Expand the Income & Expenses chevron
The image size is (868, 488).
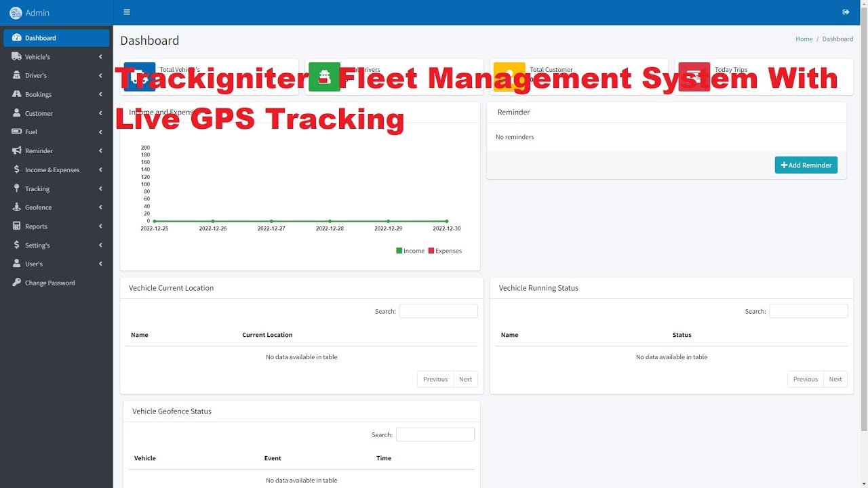pos(100,169)
